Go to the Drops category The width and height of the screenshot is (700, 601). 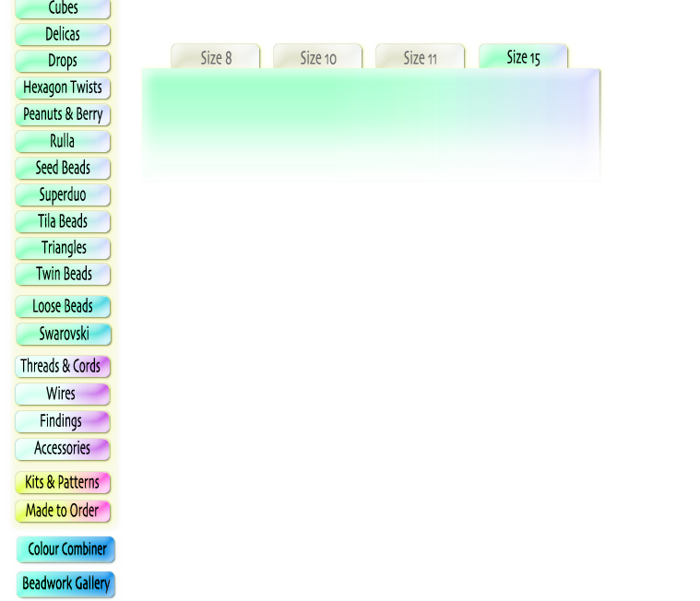click(63, 61)
